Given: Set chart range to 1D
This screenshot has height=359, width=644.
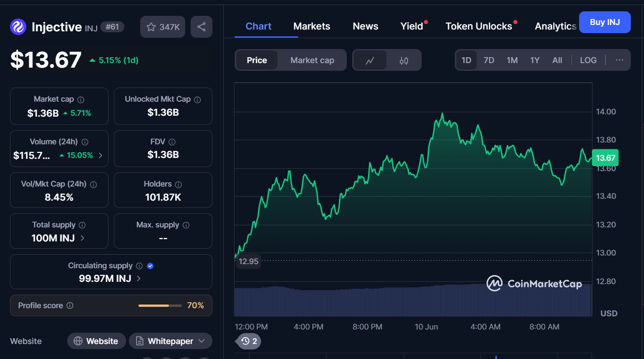Looking at the screenshot, I should [x=466, y=60].
